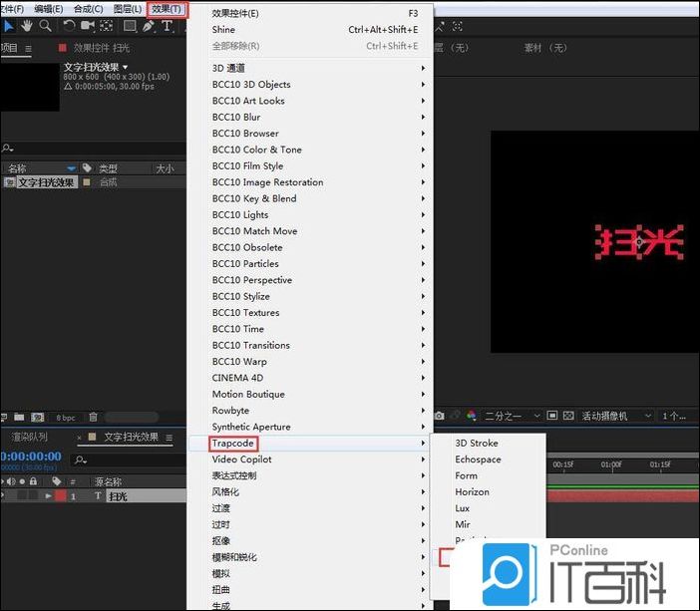Click the snapshot camera icon in viewer
Image resolution: width=700 pixels, height=611 pixels.
[439, 416]
